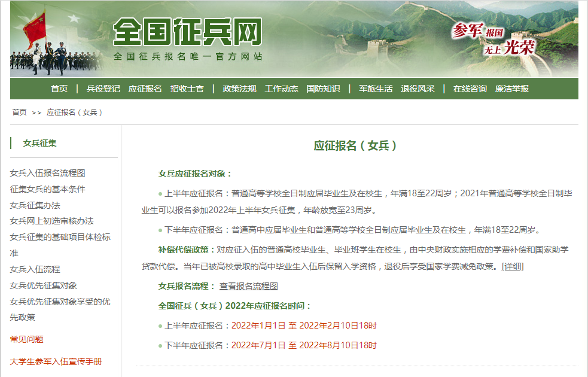
Task: Open the 首页 navigation menu item
Action: pos(59,89)
